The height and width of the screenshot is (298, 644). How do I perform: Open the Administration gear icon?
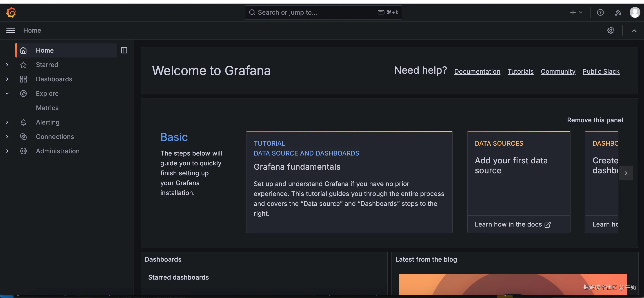point(23,151)
